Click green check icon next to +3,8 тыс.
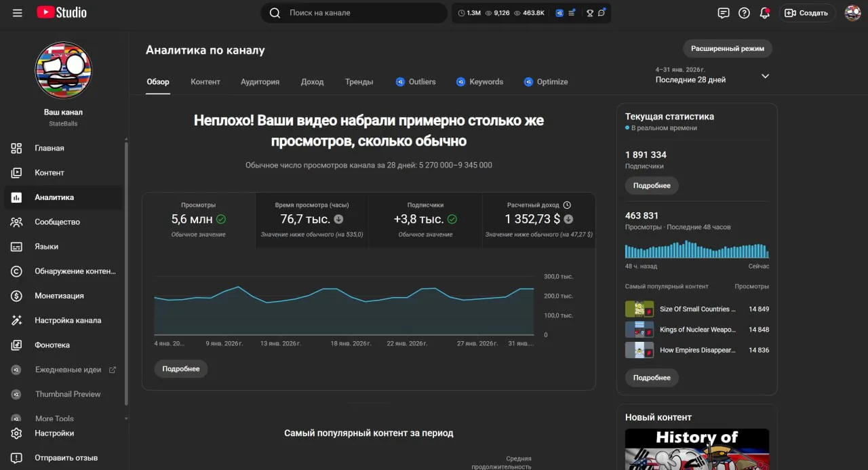Image resolution: width=868 pixels, height=470 pixels. [x=452, y=219]
